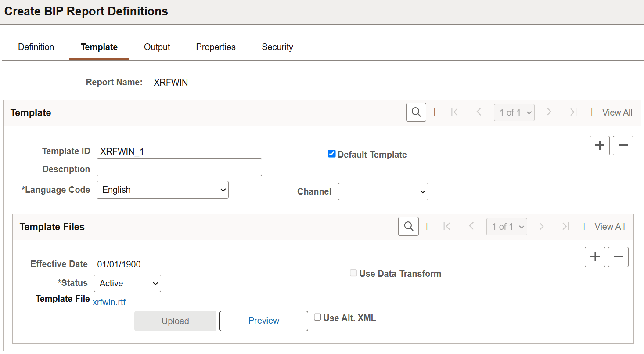Open the Template Files search
Viewport: 644px width, 354px height.
408,226
